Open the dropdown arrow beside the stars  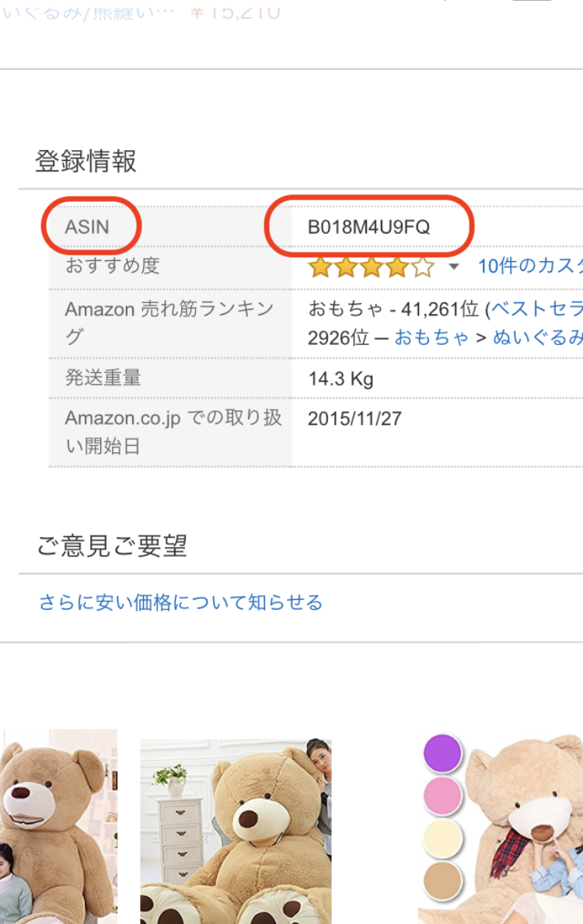[454, 268]
